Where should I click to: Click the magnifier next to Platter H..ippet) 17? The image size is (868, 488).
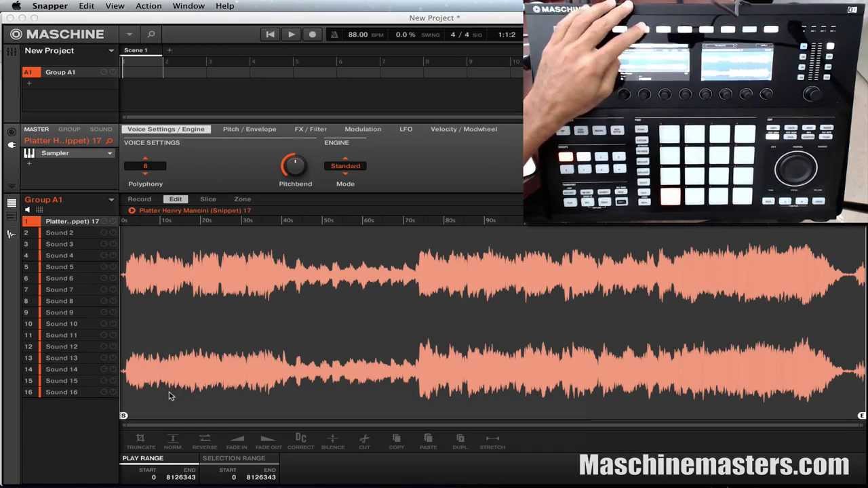click(109, 141)
